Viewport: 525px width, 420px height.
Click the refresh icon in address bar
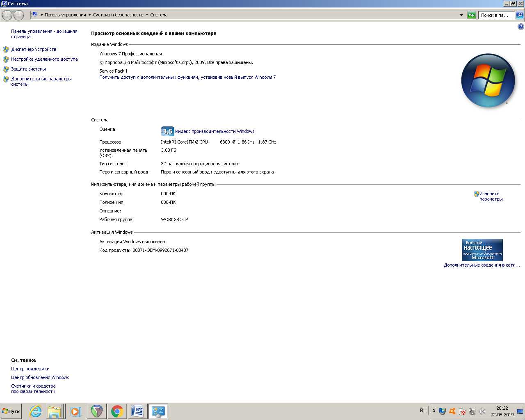pyautogui.click(x=472, y=15)
